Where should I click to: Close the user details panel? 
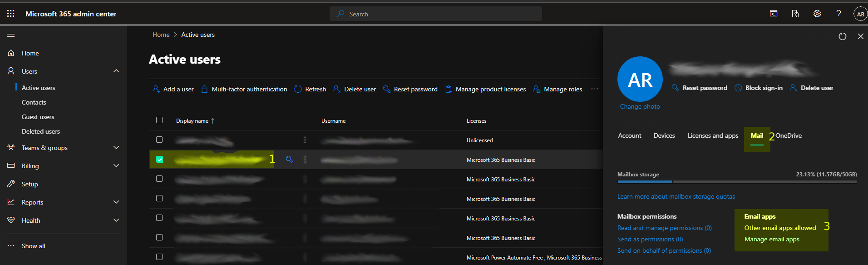coord(861,36)
